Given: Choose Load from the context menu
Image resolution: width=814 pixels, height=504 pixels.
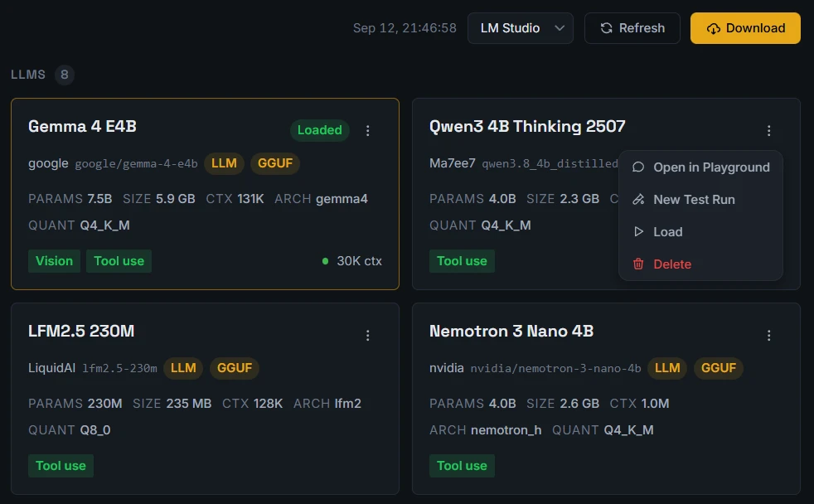Looking at the screenshot, I should pos(700,231).
